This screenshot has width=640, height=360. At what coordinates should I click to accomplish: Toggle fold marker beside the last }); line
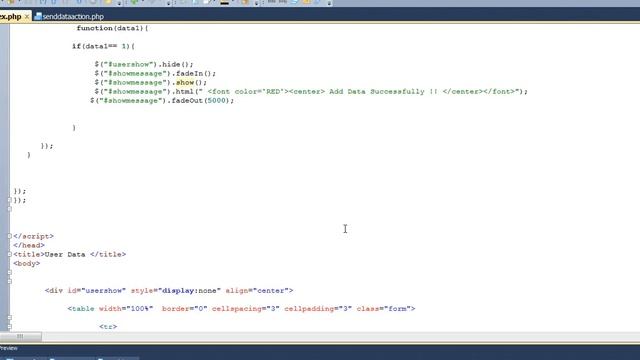pos(9,200)
